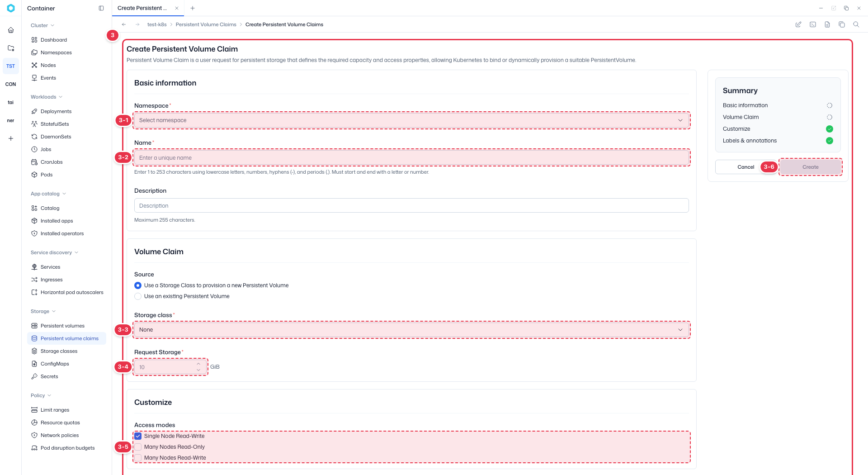
Task: Open the Storage class dropdown
Action: pyautogui.click(x=411, y=330)
